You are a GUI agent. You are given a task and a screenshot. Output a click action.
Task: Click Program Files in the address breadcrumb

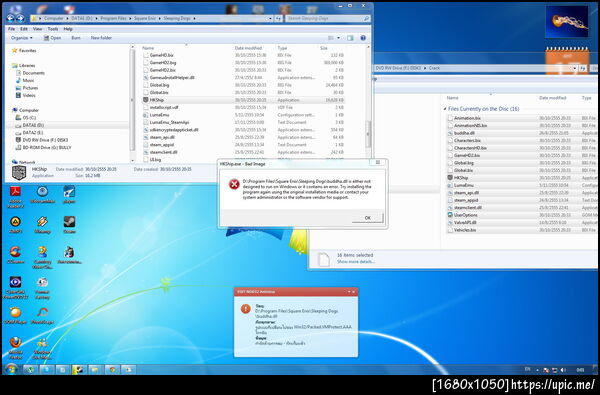click(x=114, y=18)
